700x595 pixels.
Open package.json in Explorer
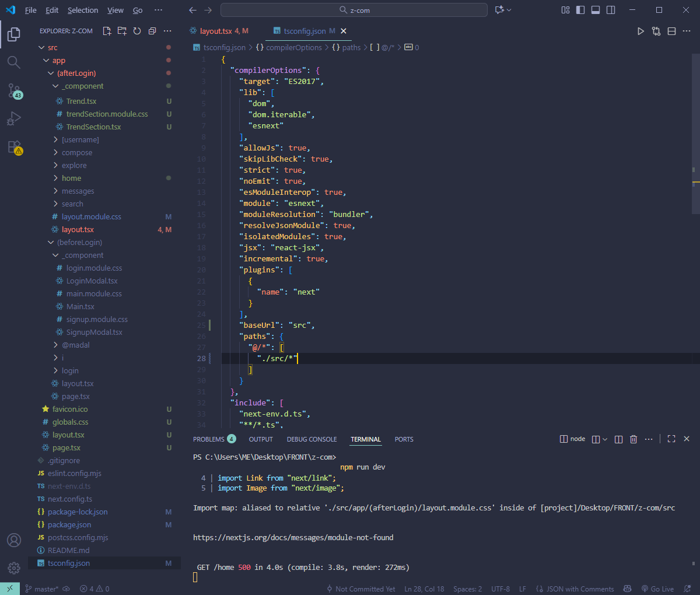pyautogui.click(x=69, y=524)
